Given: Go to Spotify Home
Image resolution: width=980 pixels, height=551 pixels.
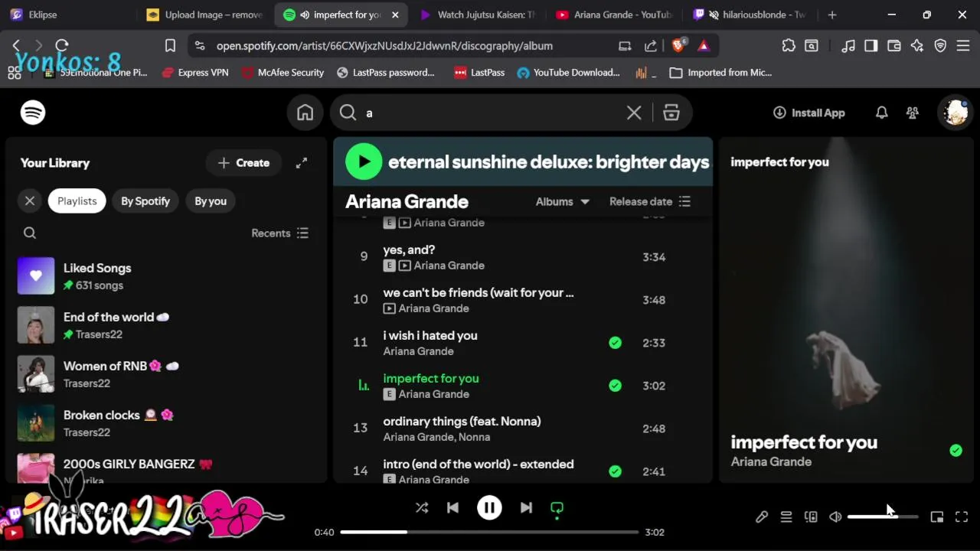Looking at the screenshot, I should [x=305, y=112].
